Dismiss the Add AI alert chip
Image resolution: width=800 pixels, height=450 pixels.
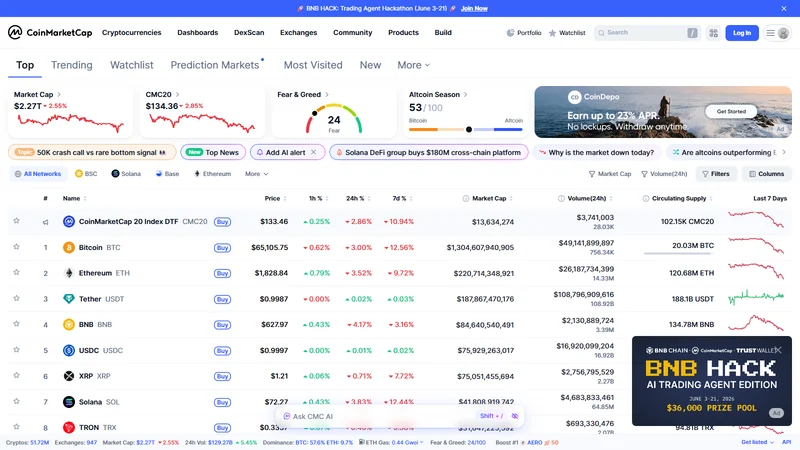point(314,152)
